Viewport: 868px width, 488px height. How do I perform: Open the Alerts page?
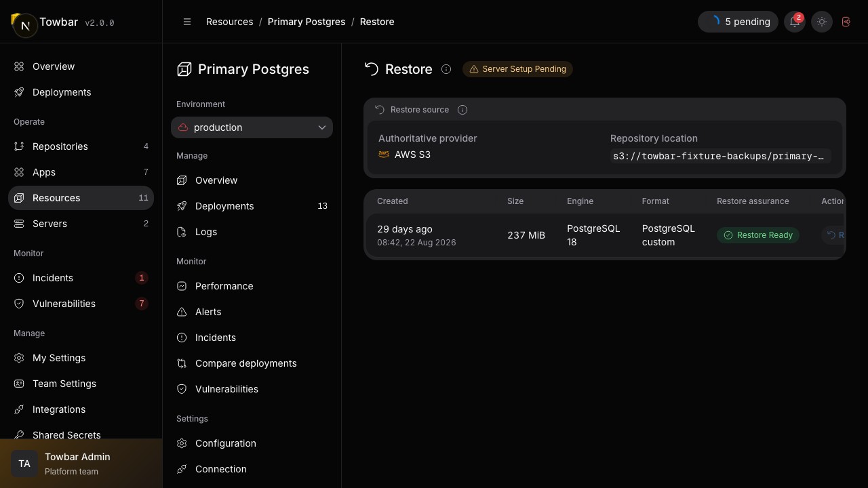tap(252, 312)
